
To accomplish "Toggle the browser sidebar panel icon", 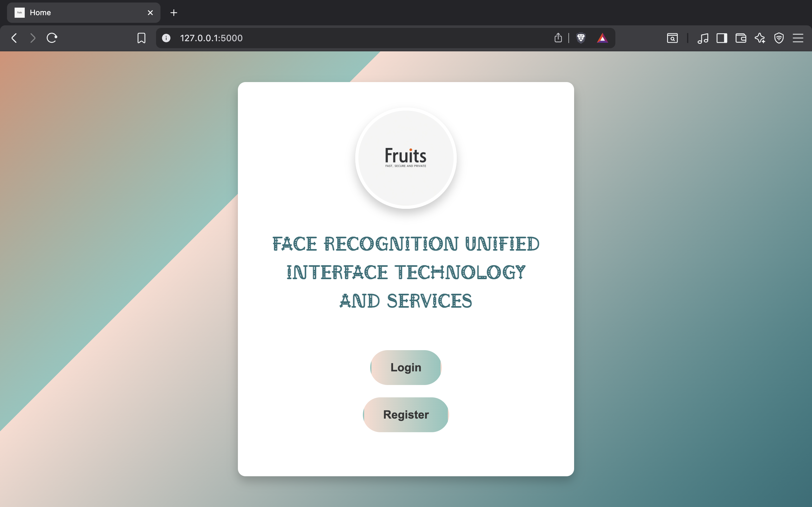I will (722, 38).
